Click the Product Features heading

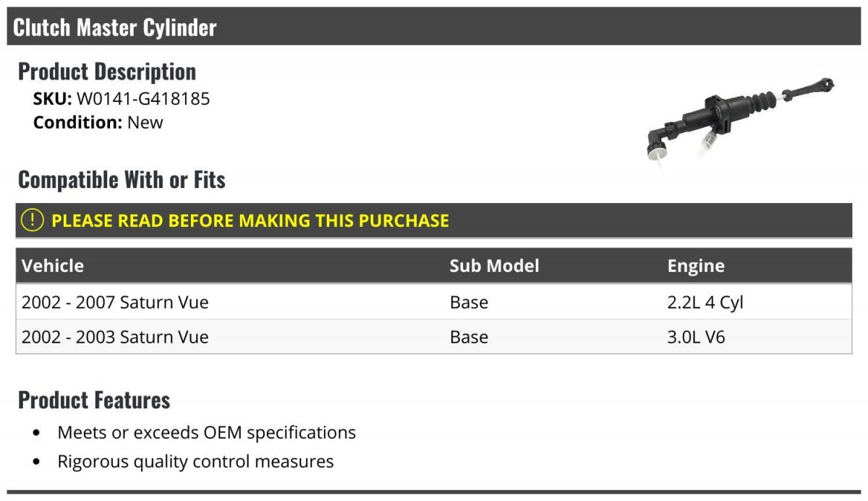pos(94,400)
